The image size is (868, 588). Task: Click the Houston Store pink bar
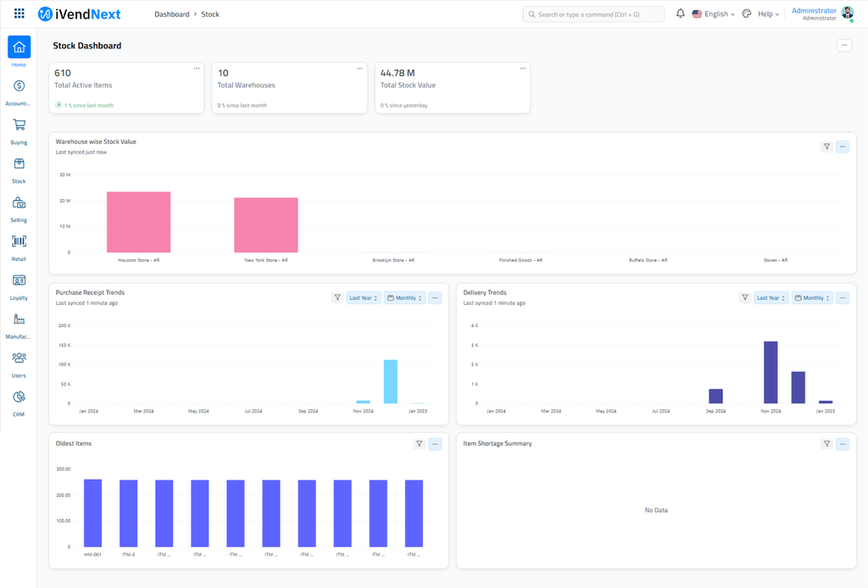pos(138,222)
